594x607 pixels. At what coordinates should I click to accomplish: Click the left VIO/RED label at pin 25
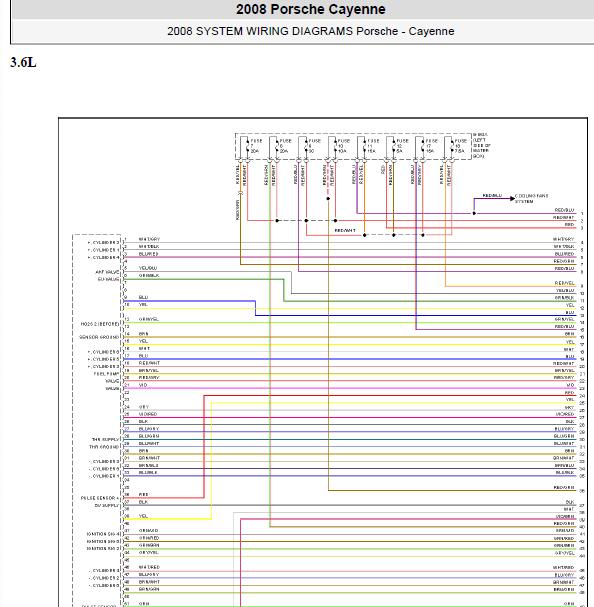click(148, 414)
